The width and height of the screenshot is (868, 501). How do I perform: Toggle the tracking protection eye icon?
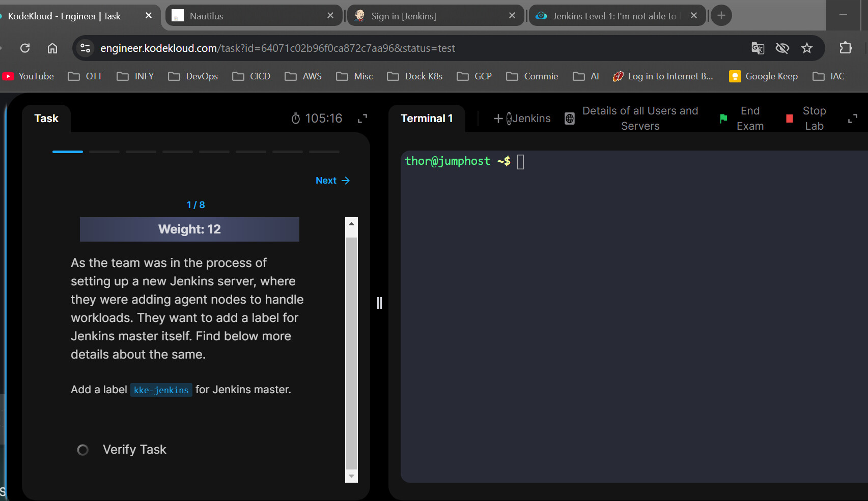(782, 48)
